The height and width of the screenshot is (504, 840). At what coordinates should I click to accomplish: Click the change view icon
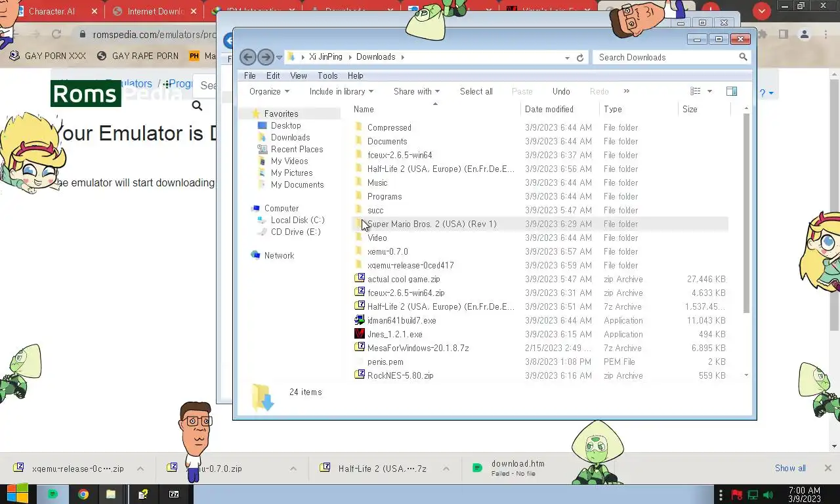[x=696, y=91]
